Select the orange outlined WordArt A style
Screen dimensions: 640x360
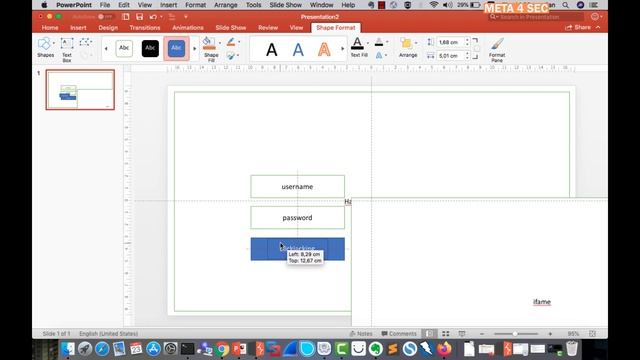point(324,50)
